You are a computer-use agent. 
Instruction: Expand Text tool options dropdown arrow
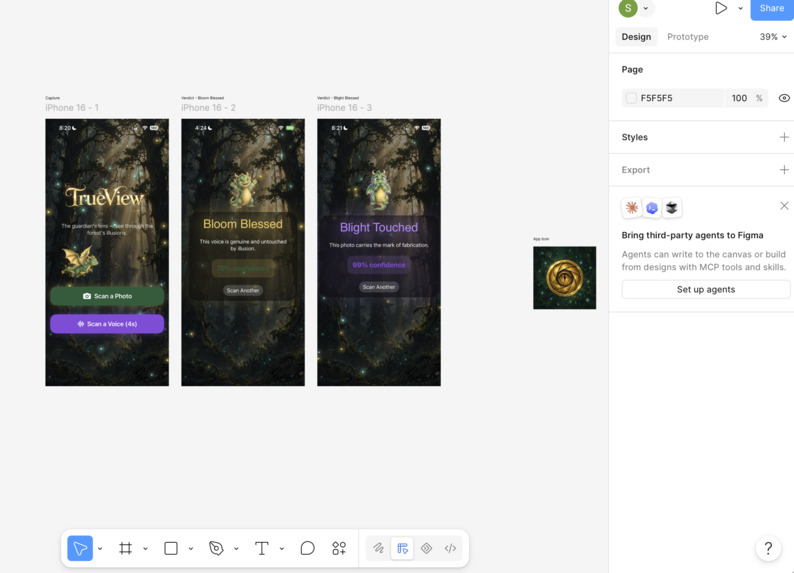pos(282,548)
